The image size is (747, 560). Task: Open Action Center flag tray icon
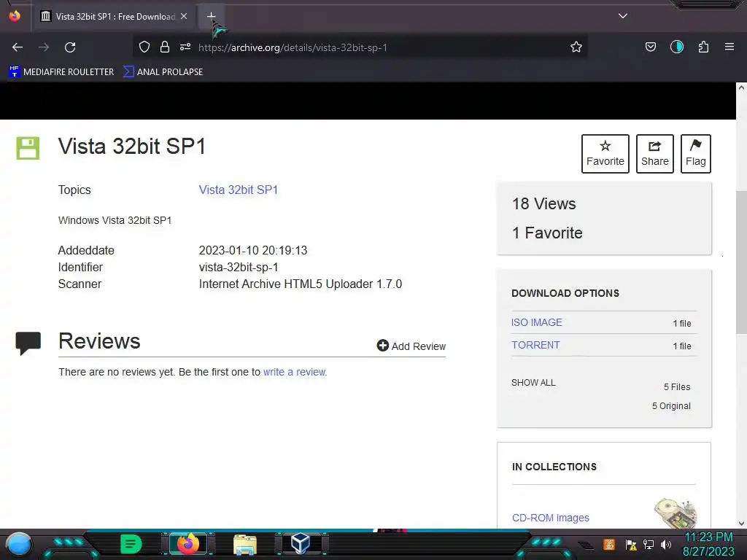point(631,545)
